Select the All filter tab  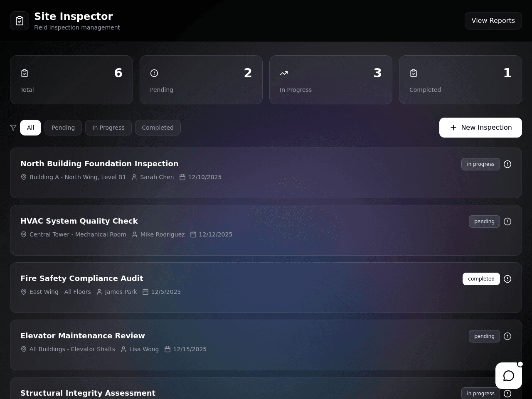tap(30, 128)
